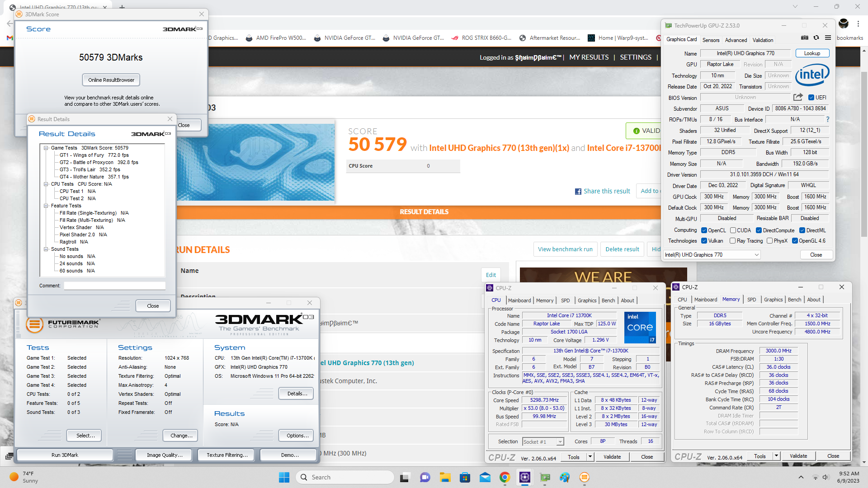
Task: Click the BIOS export share icon in GPU-Z
Action: click(798, 97)
